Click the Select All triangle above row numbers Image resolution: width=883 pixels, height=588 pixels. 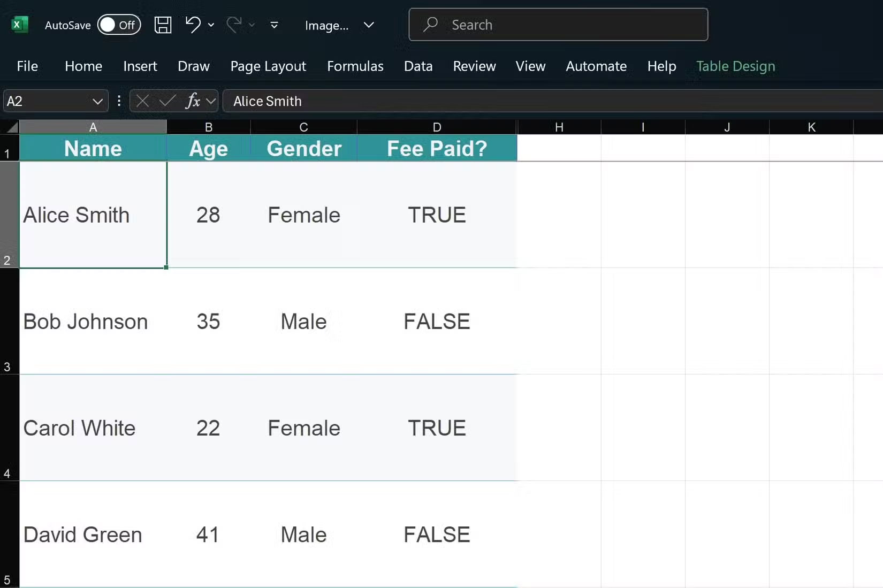click(10, 127)
